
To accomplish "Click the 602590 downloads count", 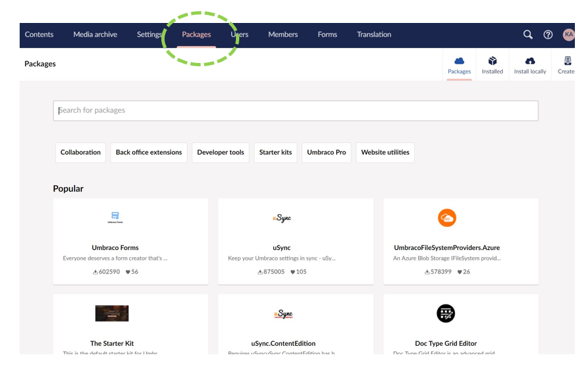I will tap(106, 272).
